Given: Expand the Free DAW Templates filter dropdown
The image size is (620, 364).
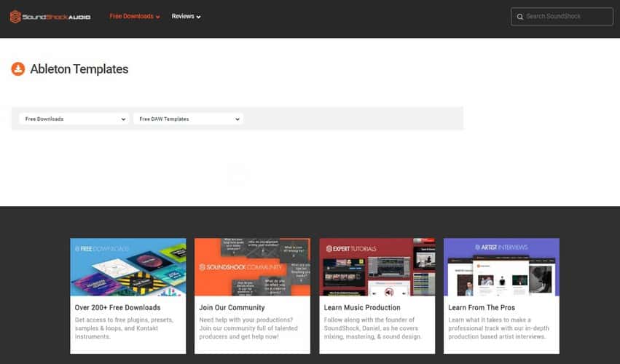Looking at the screenshot, I should 188,119.
